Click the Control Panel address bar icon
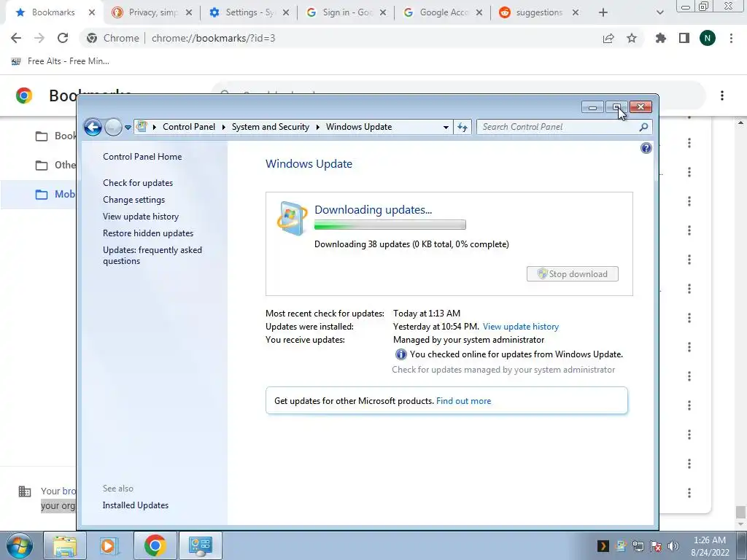The image size is (747, 560). [142, 127]
